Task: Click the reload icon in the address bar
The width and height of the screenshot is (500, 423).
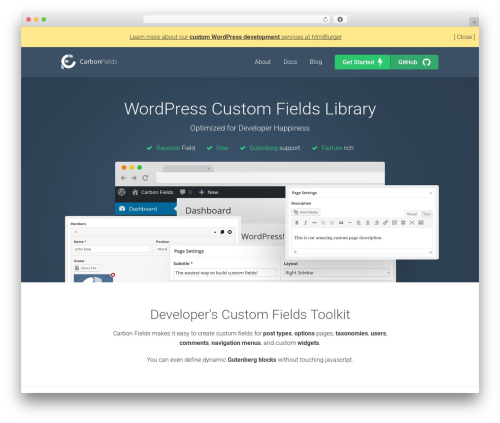Action: (325, 19)
